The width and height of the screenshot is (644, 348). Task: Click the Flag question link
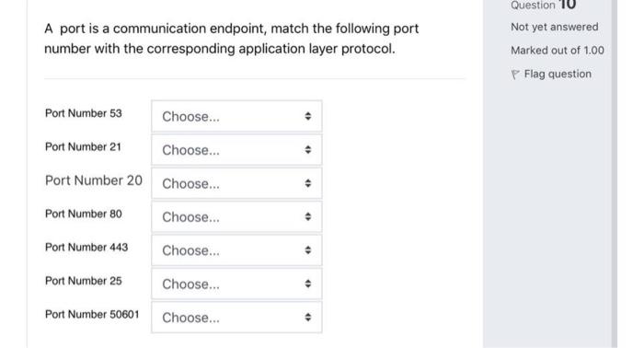click(558, 75)
